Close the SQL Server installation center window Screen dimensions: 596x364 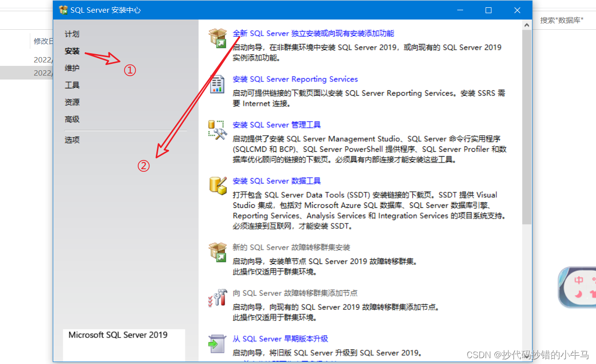(x=517, y=10)
